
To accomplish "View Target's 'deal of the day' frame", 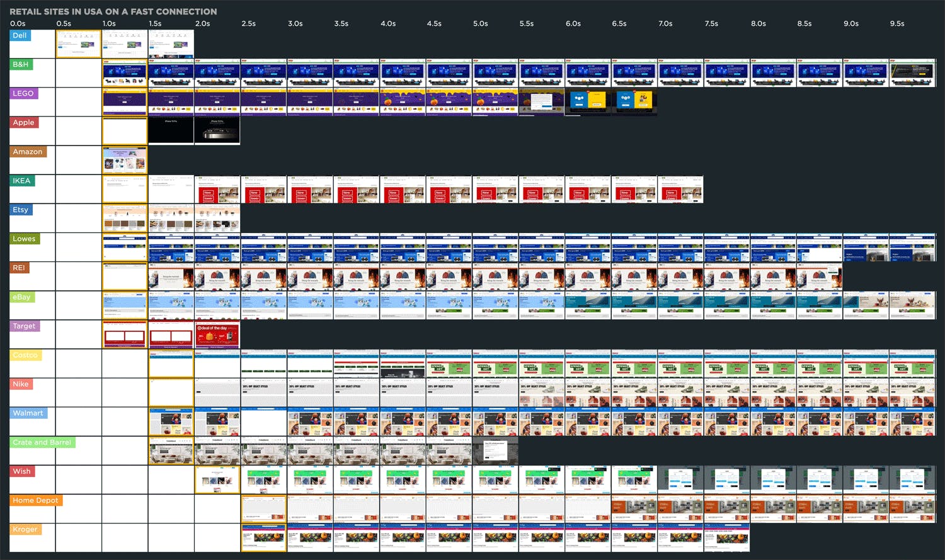I will point(217,334).
